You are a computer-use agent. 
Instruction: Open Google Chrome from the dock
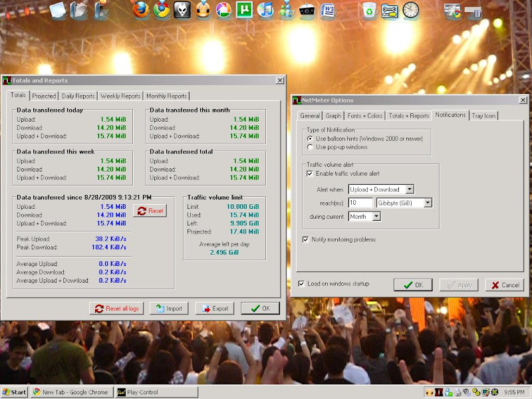coord(161,10)
